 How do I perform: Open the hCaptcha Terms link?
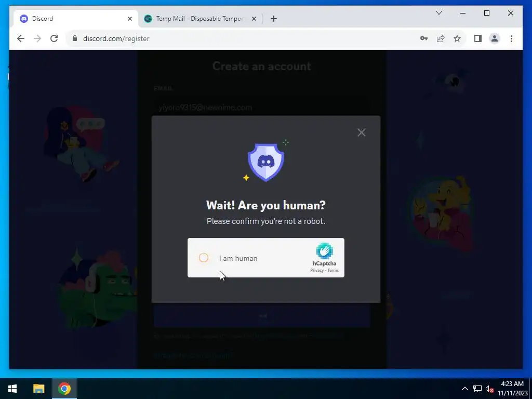pos(333,270)
